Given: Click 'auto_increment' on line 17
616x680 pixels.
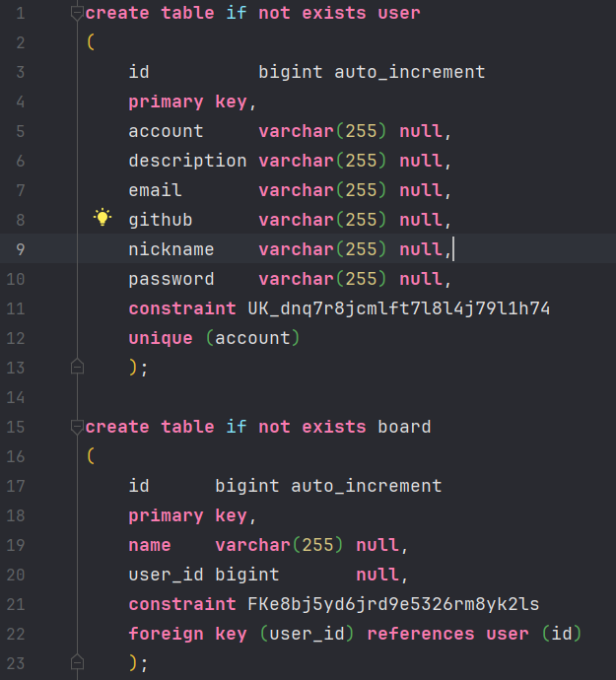Looking at the screenshot, I should (366, 486).
